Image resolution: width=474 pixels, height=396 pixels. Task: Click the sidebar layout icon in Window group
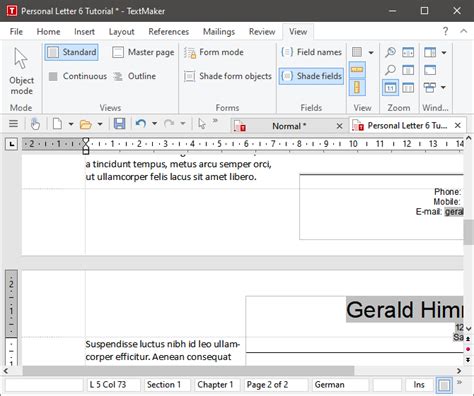pyautogui.click(x=430, y=52)
